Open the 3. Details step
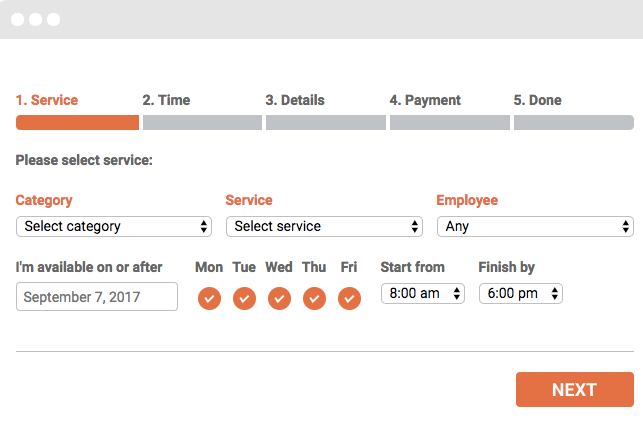This screenshot has width=643, height=437. 295,100
